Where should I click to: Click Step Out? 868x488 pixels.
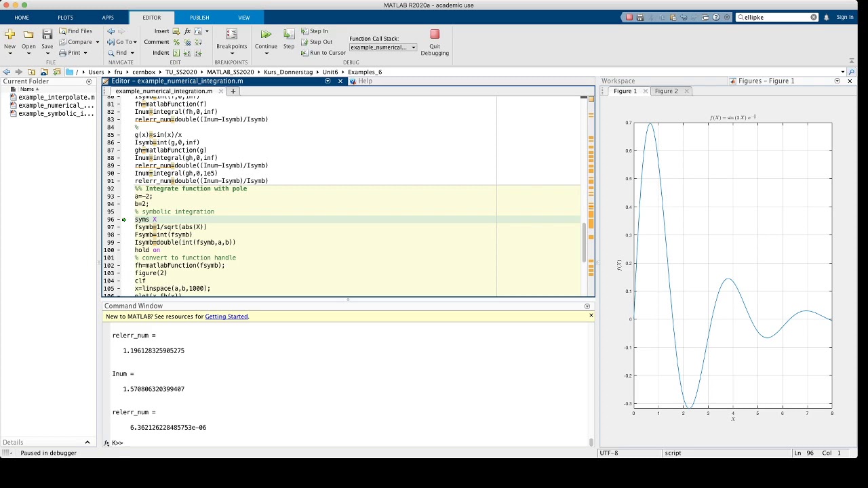tap(316, 42)
